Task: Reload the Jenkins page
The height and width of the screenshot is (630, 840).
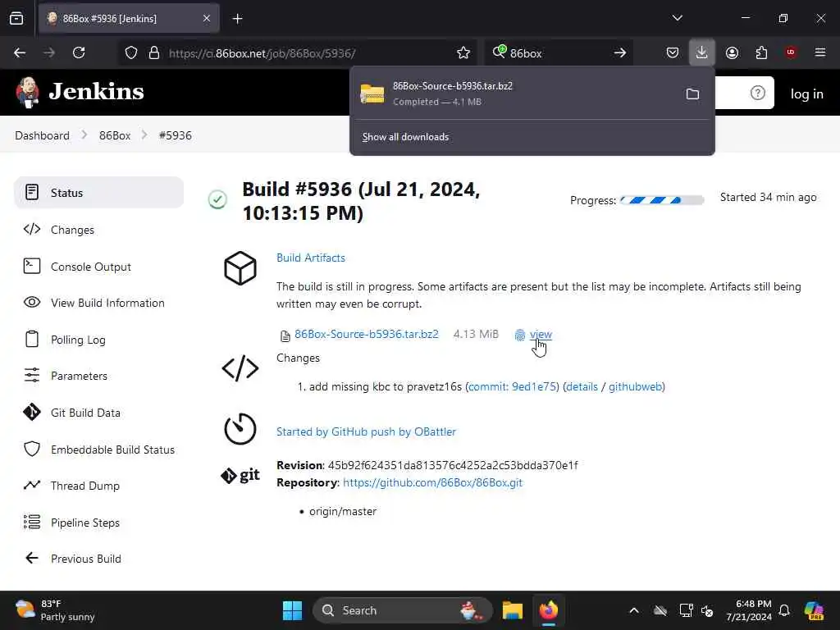Action: coord(79,52)
